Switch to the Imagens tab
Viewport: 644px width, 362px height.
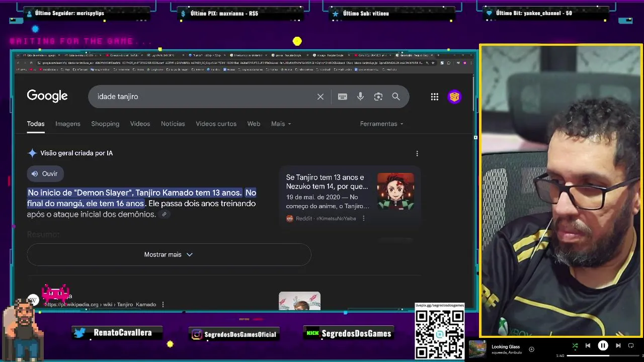68,124
